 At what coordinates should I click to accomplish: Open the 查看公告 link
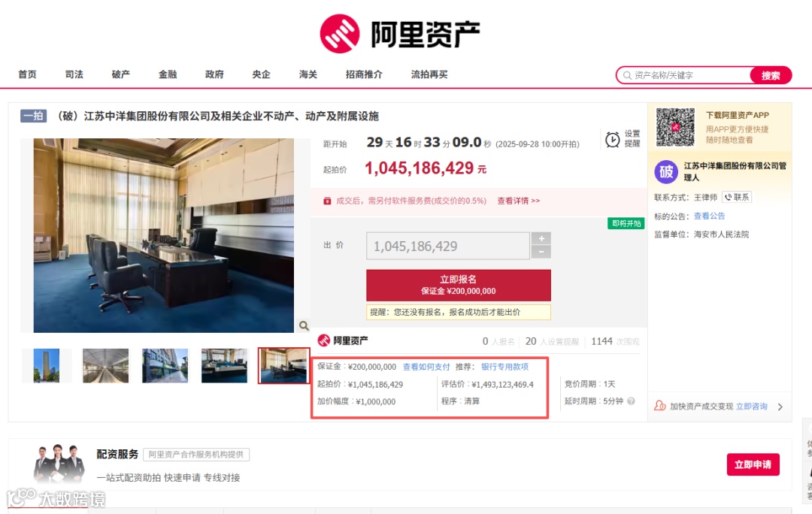pos(710,216)
